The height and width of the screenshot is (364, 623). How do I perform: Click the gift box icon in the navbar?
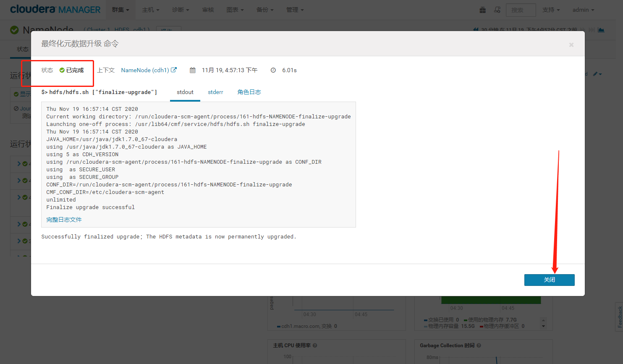[x=483, y=10]
